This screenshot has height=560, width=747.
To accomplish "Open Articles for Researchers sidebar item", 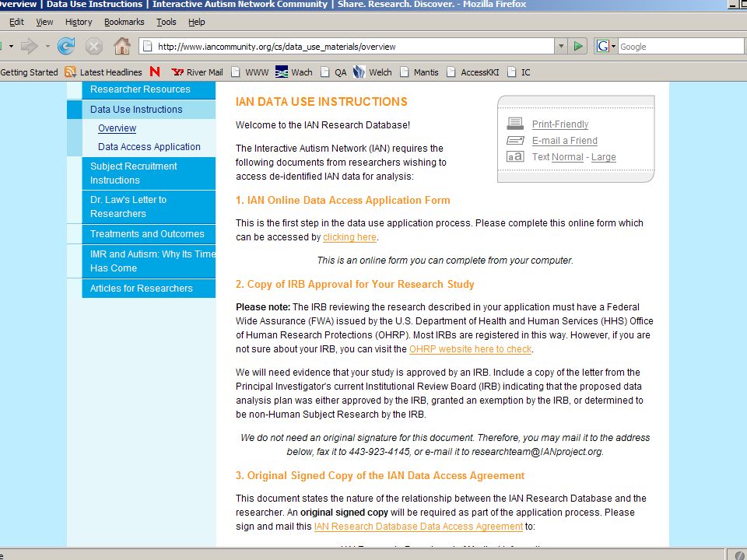I will click(x=149, y=288).
